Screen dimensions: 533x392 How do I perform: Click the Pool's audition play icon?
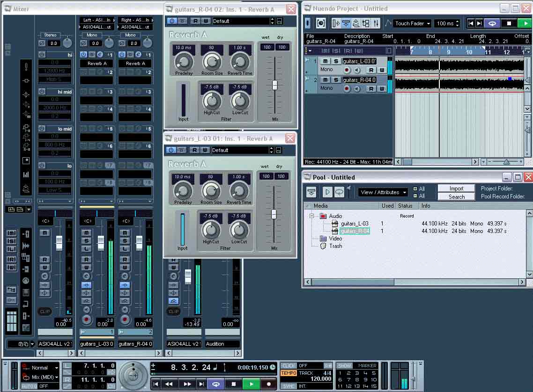click(x=327, y=192)
